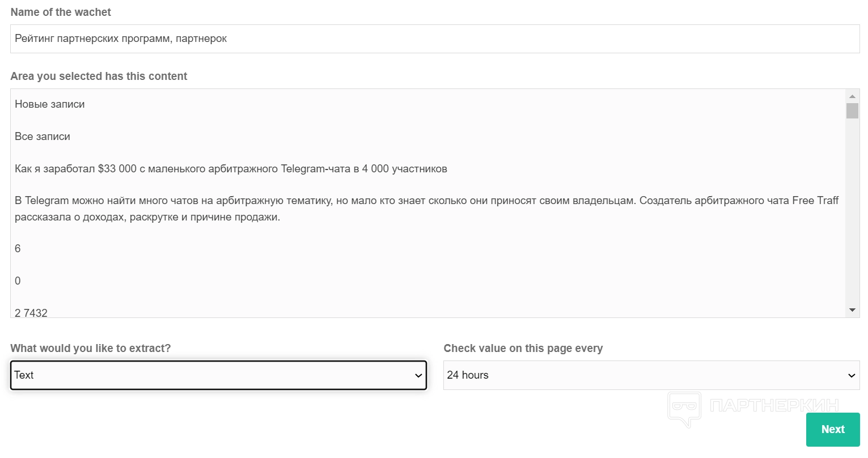This screenshot has height=458, width=868.
Task: Click the 'Area you selected has this content' label
Action: [x=99, y=76]
